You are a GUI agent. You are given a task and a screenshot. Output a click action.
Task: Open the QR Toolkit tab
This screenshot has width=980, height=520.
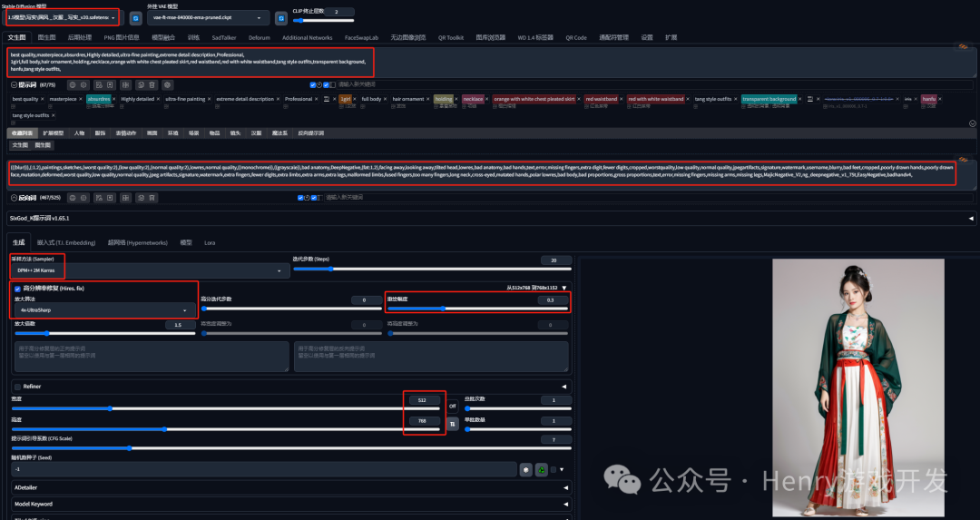coord(451,37)
